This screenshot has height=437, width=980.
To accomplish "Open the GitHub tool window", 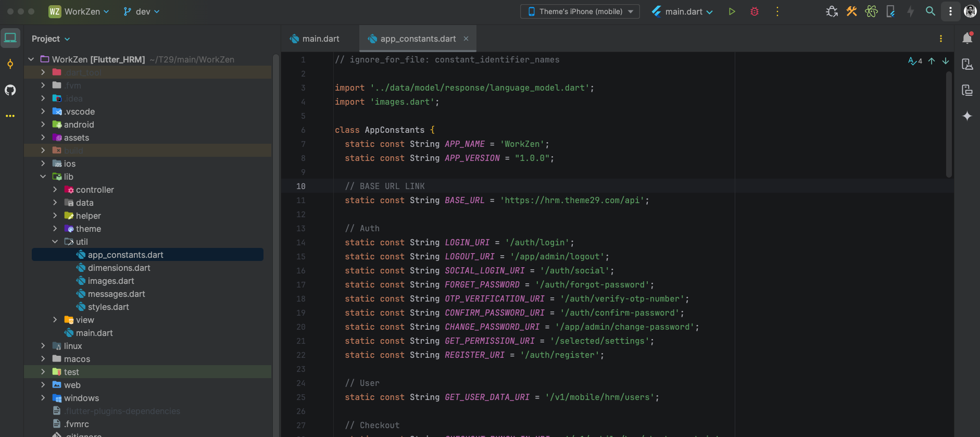I will [10, 90].
